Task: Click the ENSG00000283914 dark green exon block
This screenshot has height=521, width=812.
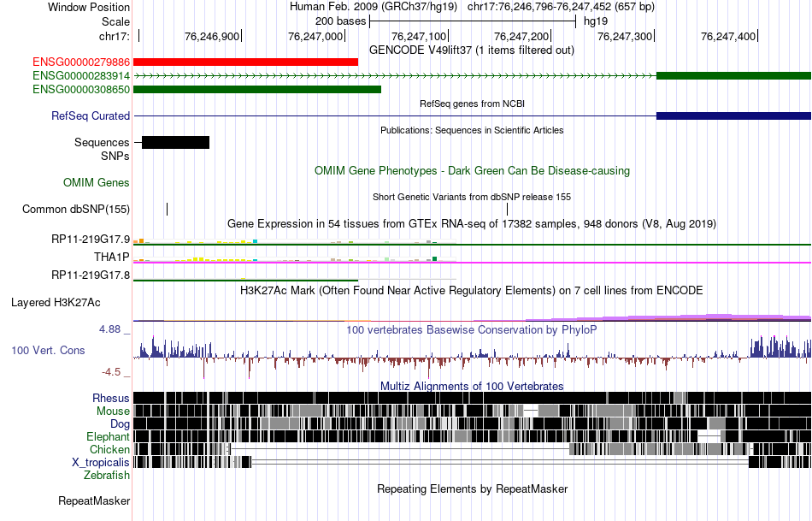Action: click(734, 75)
